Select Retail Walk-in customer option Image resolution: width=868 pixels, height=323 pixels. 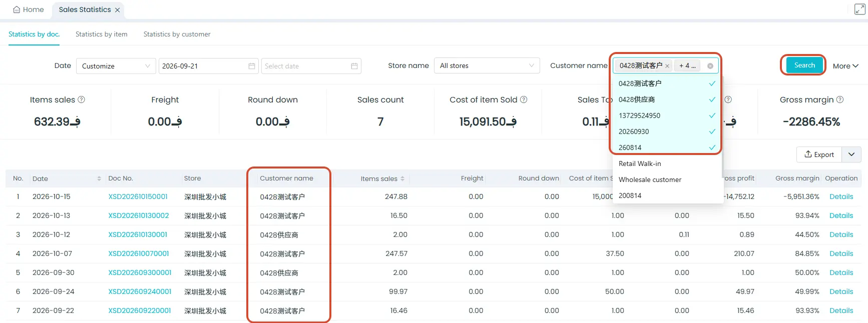(667, 163)
